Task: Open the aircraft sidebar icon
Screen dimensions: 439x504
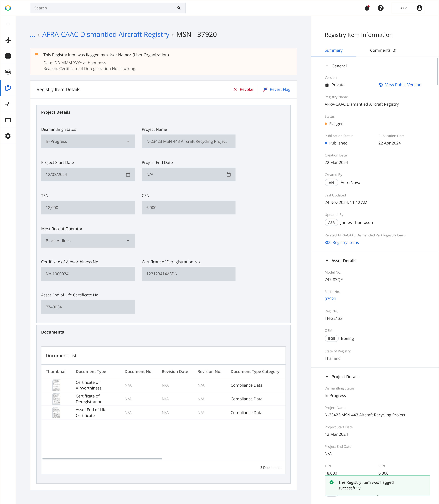Action: (8, 40)
